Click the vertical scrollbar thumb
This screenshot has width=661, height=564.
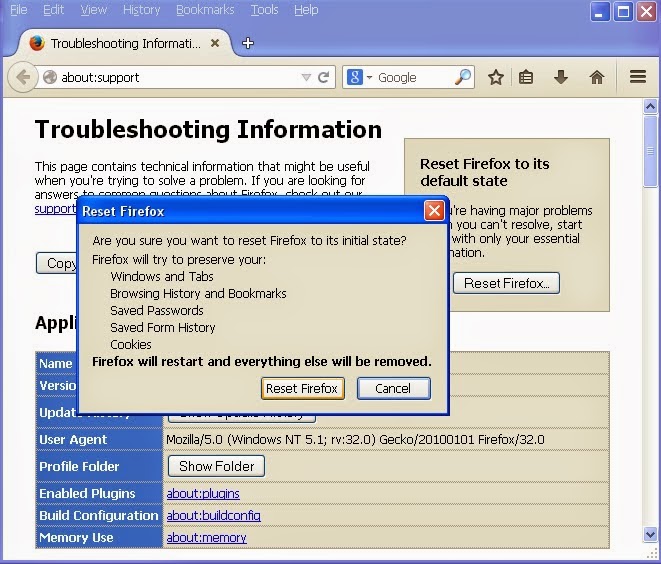(650, 150)
